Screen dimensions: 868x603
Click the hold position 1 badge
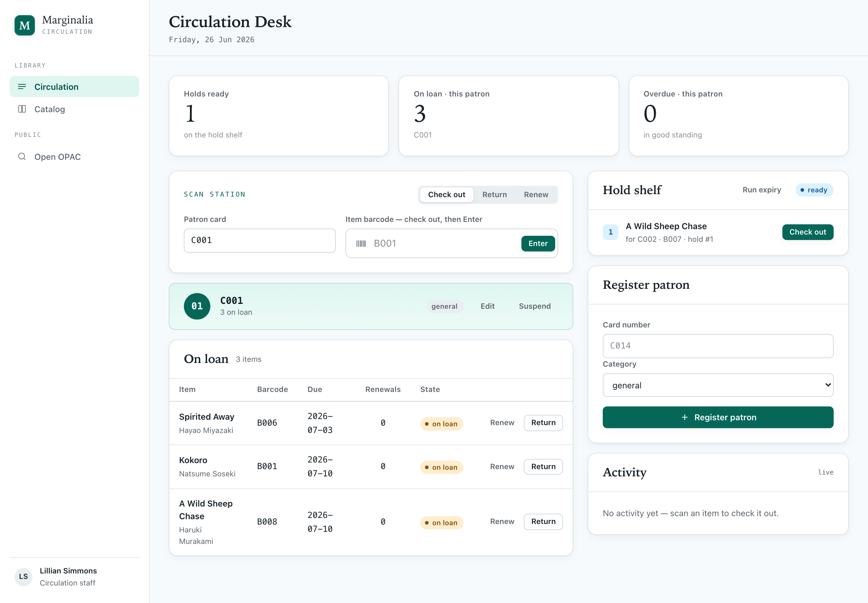click(610, 232)
